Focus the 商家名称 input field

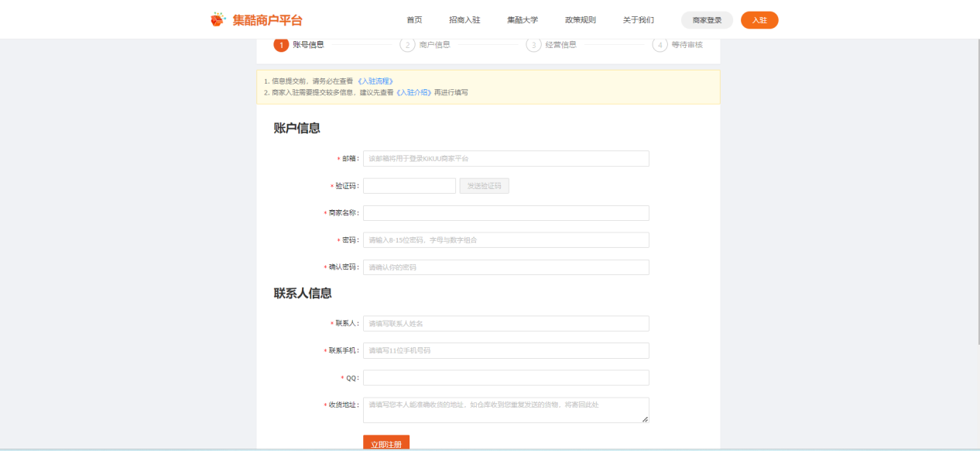pyautogui.click(x=505, y=213)
